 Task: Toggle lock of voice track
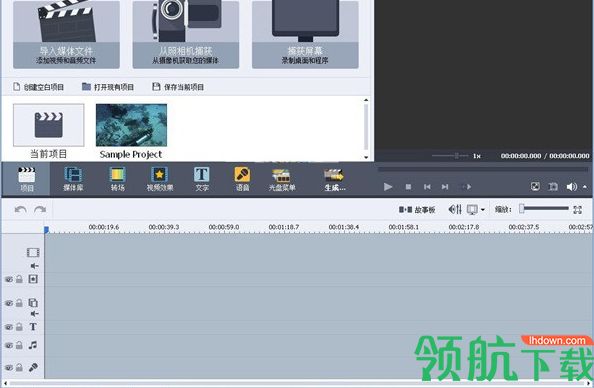click(x=19, y=368)
